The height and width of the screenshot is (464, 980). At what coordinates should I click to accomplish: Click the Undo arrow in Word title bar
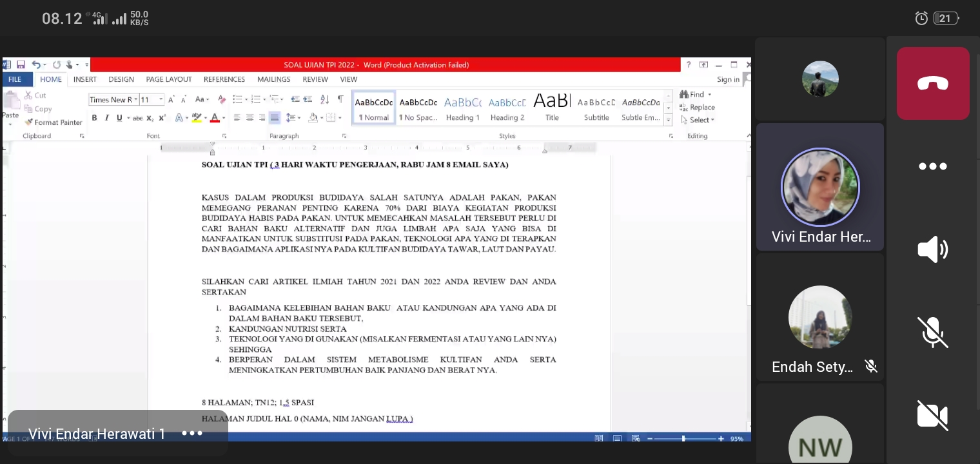click(36, 64)
